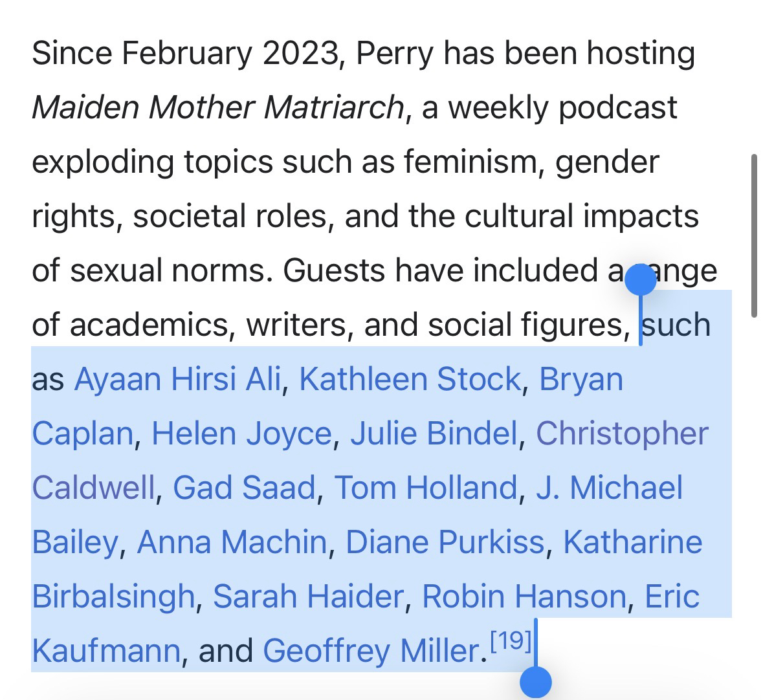The height and width of the screenshot is (700, 763).
Task: Jump to citation 19 footnote
Action: click(511, 642)
